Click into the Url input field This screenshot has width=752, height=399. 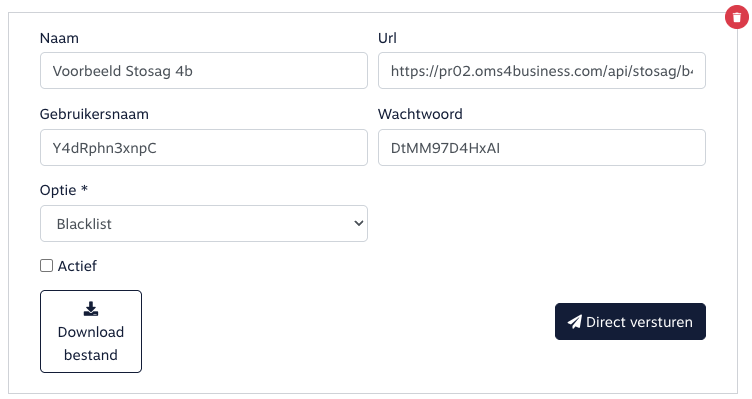(x=541, y=71)
